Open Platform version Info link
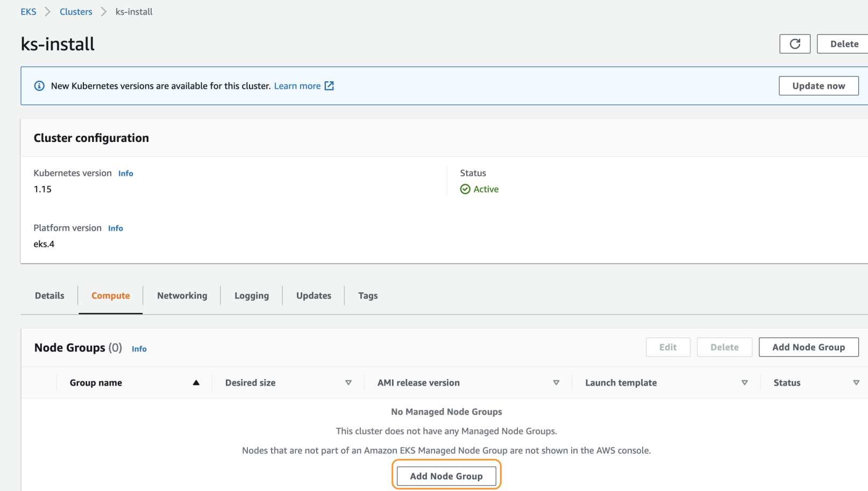 click(x=116, y=229)
